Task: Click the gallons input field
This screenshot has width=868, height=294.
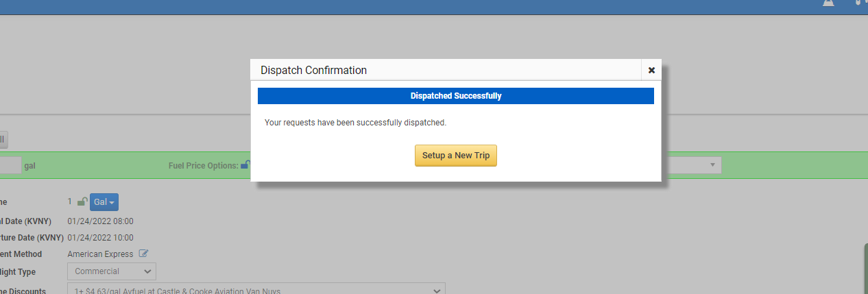Action: pos(10,165)
